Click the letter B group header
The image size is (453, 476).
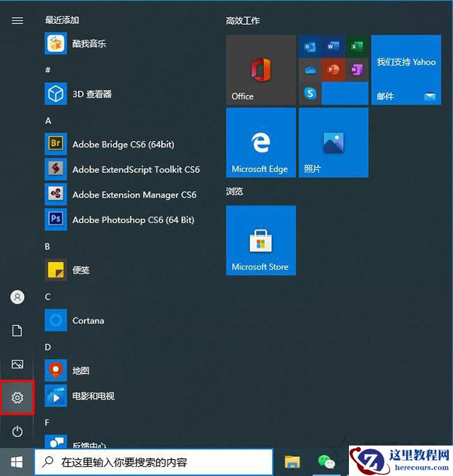click(47, 246)
